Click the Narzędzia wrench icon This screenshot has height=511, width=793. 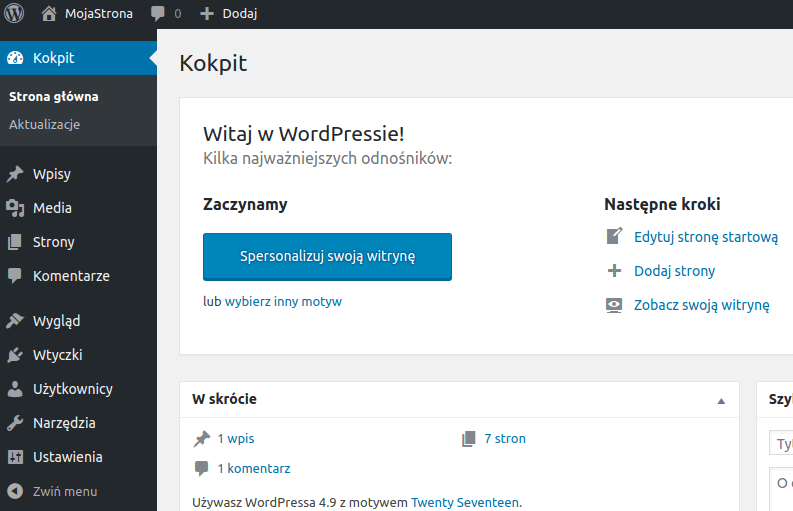[x=15, y=422]
